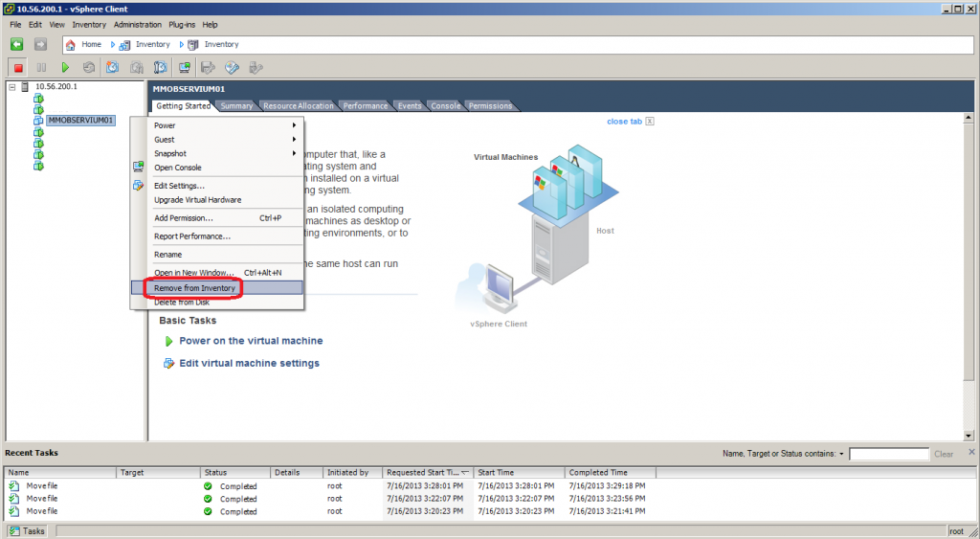Viewport: 980px width, 539px height.
Task: Click the red Power Off stop icon
Action: coord(18,68)
